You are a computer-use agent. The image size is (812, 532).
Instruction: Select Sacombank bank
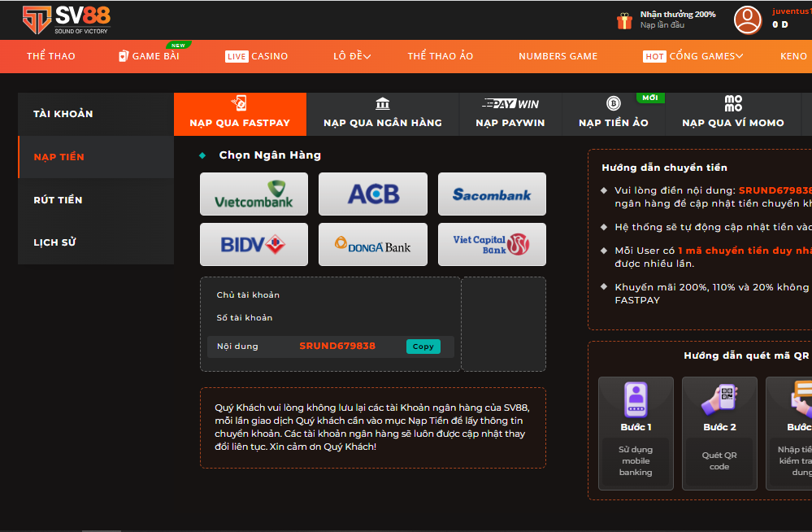tap(492, 194)
